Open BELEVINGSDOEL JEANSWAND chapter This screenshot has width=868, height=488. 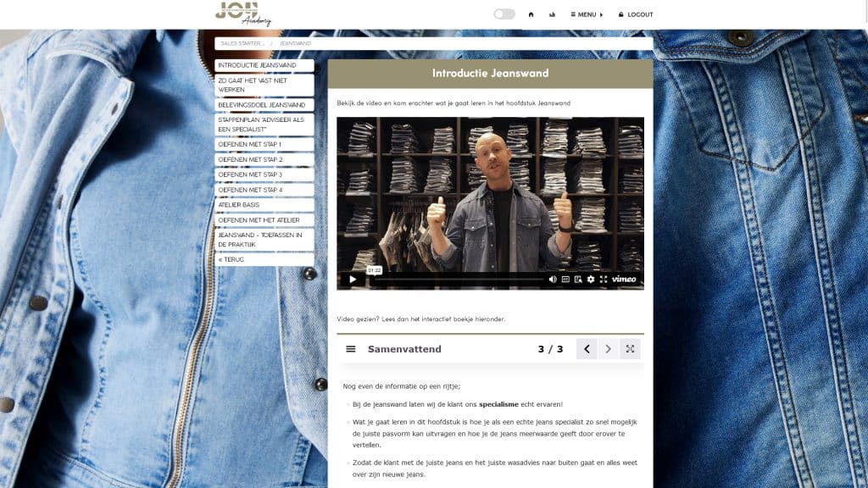point(264,104)
